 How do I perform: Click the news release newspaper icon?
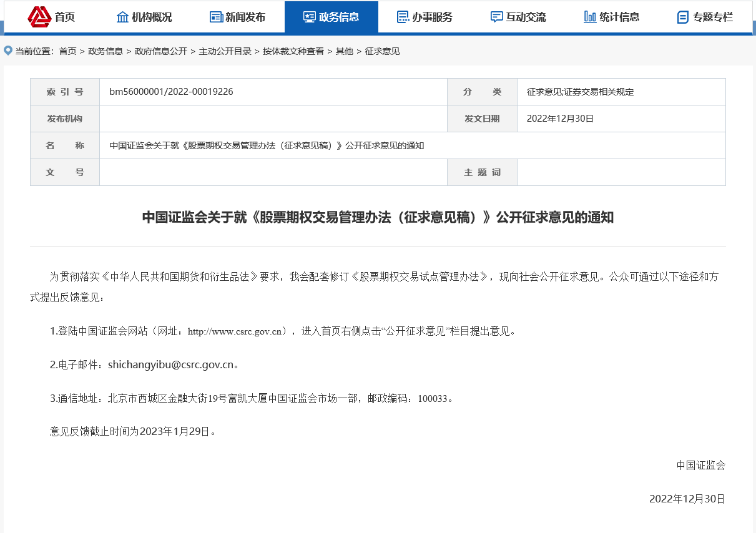pos(216,17)
